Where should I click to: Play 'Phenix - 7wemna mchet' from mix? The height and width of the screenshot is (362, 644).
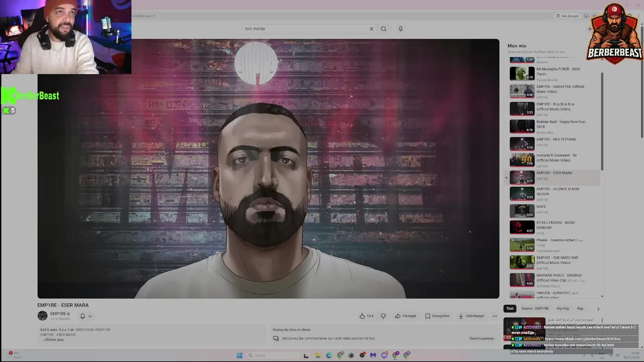[554, 244]
